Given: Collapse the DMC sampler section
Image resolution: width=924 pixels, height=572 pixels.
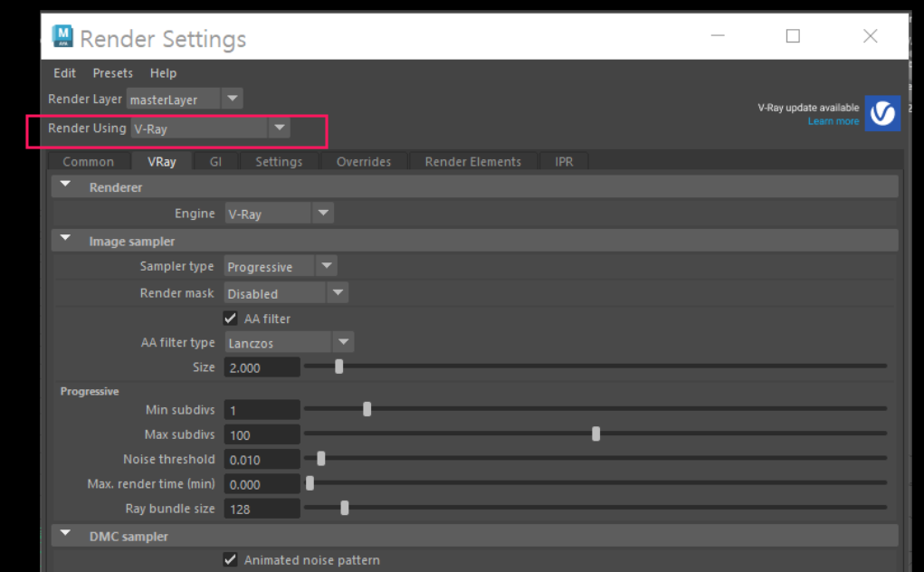Looking at the screenshot, I should [65, 534].
